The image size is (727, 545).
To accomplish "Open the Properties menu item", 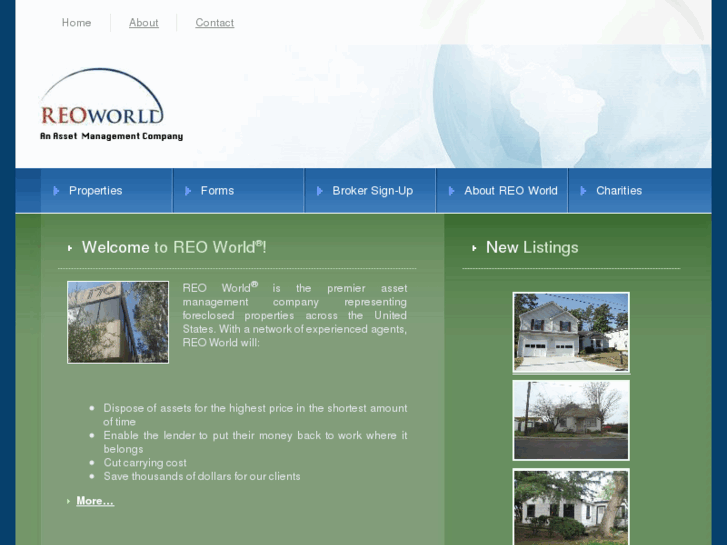I will tap(96, 191).
